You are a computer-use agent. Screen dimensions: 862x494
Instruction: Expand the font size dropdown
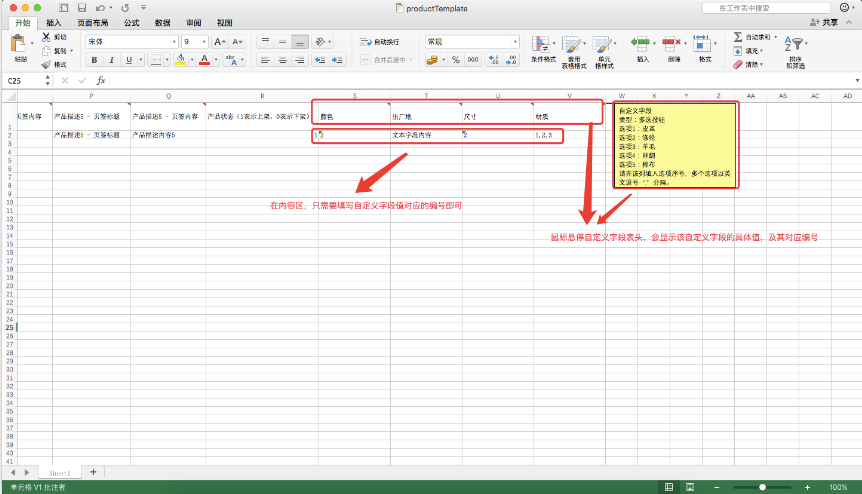(x=205, y=42)
